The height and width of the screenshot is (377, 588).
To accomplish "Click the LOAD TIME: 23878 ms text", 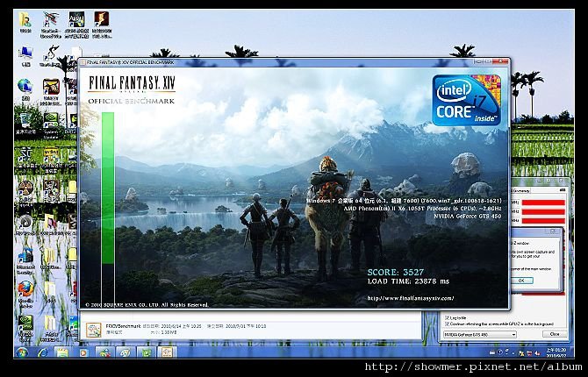I will click(x=408, y=281).
